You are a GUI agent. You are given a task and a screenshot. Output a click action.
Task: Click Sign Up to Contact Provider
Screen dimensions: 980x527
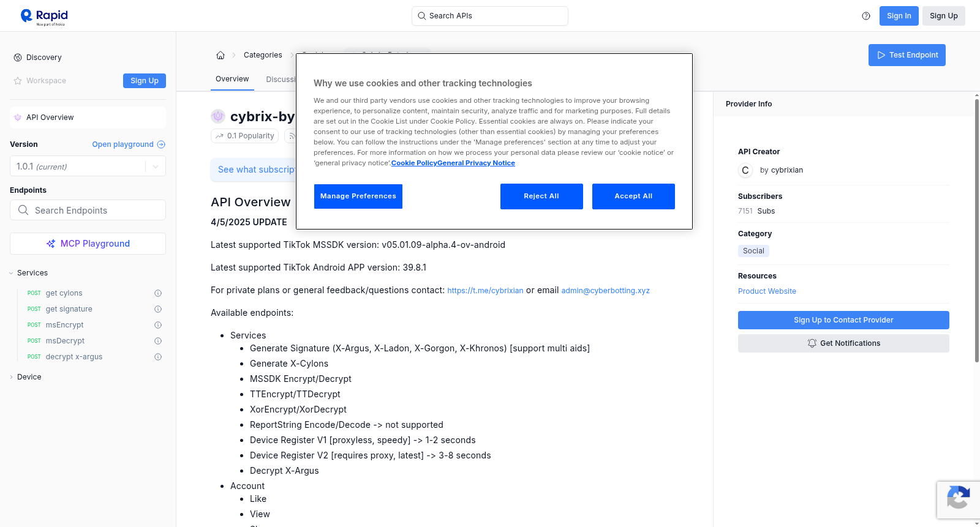pos(843,320)
